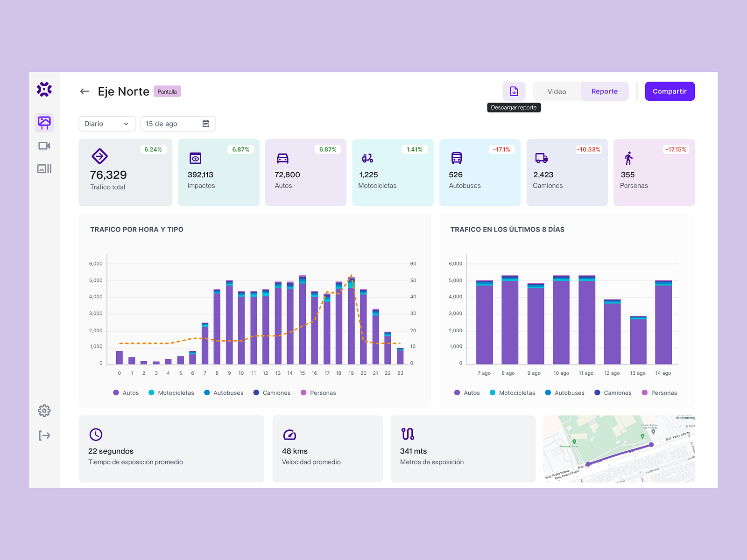Viewport: 747px width, 560px height.
Task: Toggle Camiones legend in hourly traffic chart
Action: tap(272, 393)
